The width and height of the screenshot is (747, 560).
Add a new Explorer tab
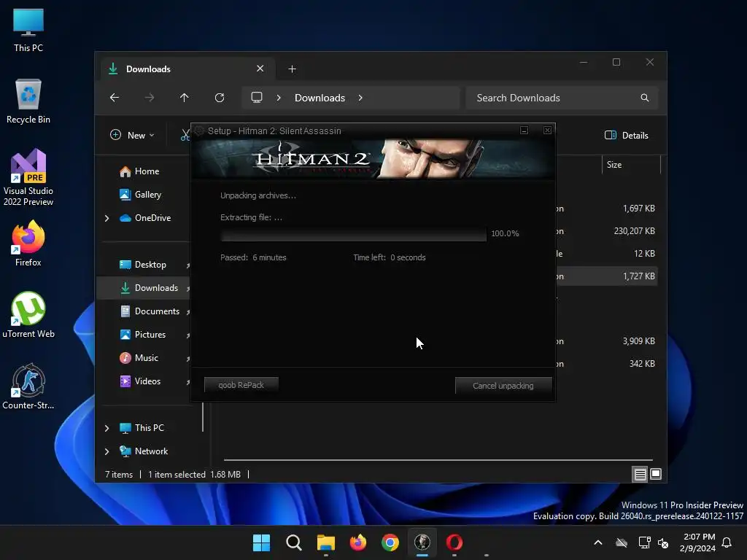(x=292, y=69)
